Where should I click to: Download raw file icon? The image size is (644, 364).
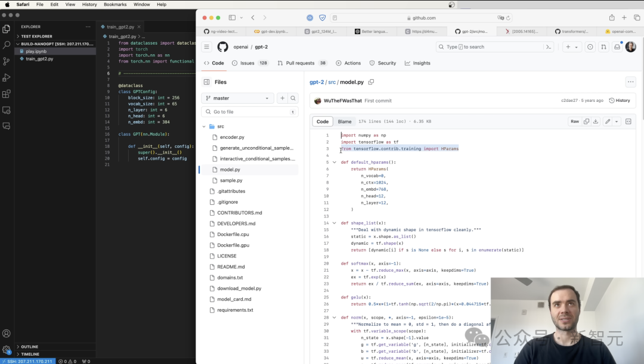[x=596, y=122]
